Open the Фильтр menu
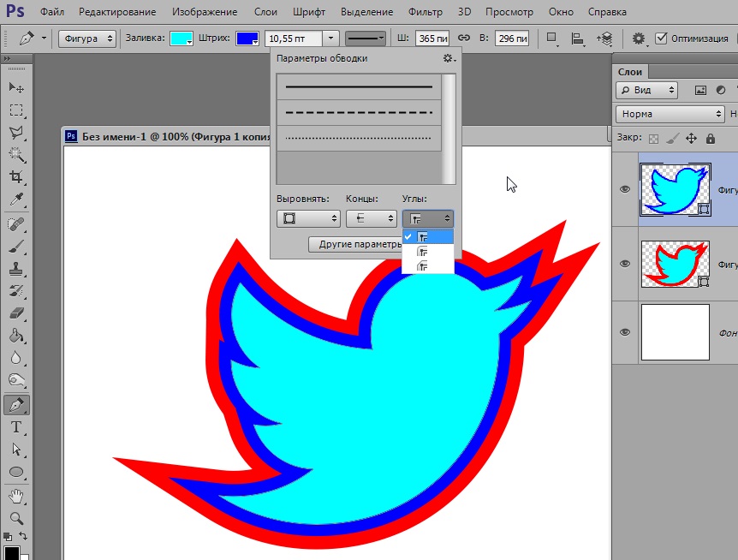738x560 pixels. pyautogui.click(x=426, y=12)
